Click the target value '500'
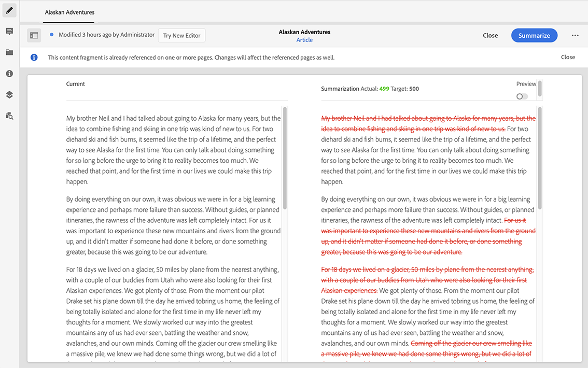The width and height of the screenshot is (588, 368). (414, 89)
